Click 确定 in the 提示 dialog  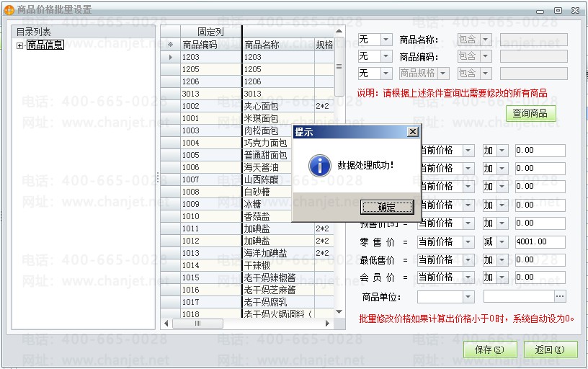(387, 207)
